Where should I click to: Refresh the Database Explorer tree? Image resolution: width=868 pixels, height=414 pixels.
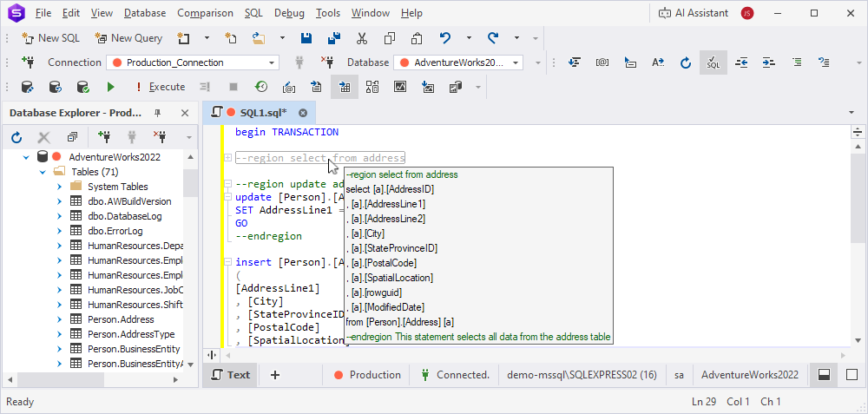[16, 137]
